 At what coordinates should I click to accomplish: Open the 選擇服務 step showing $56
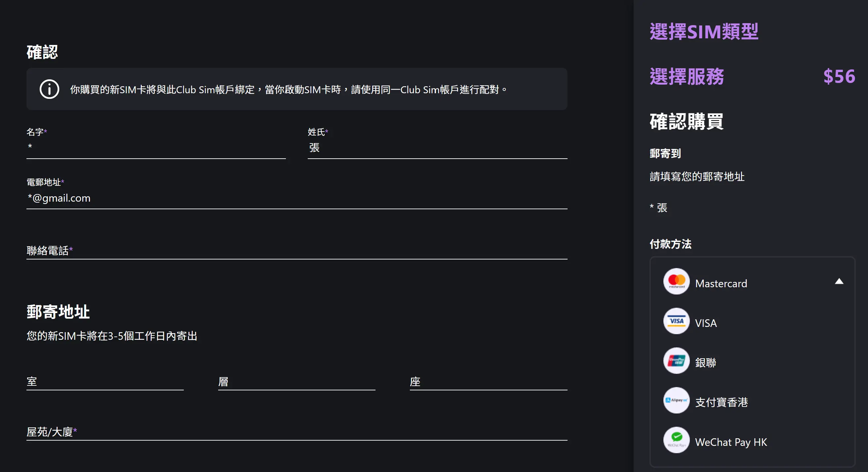coord(688,77)
